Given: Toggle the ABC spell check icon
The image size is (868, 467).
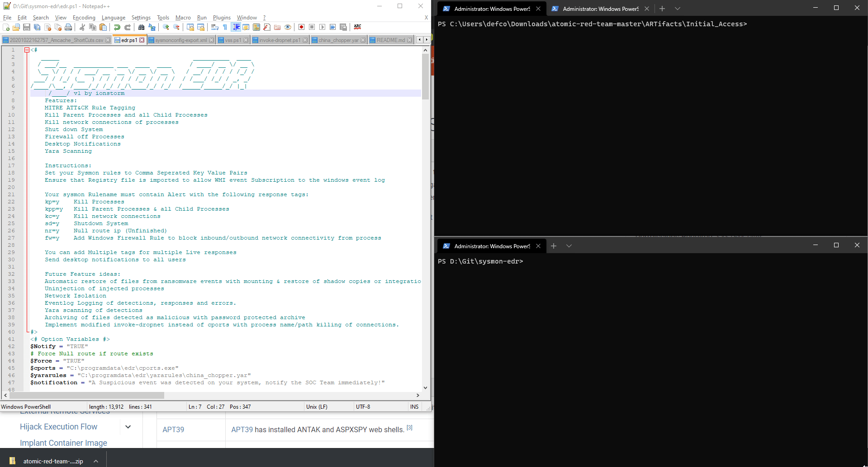Looking at the screenshot, I should (x=357, y=28).
